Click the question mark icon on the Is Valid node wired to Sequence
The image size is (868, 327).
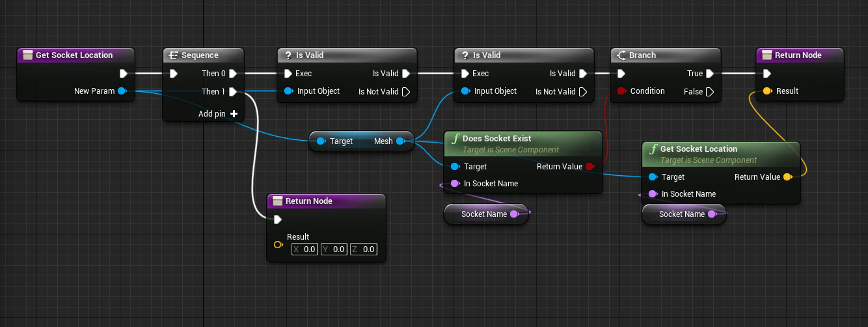click(x=288, y=55)
